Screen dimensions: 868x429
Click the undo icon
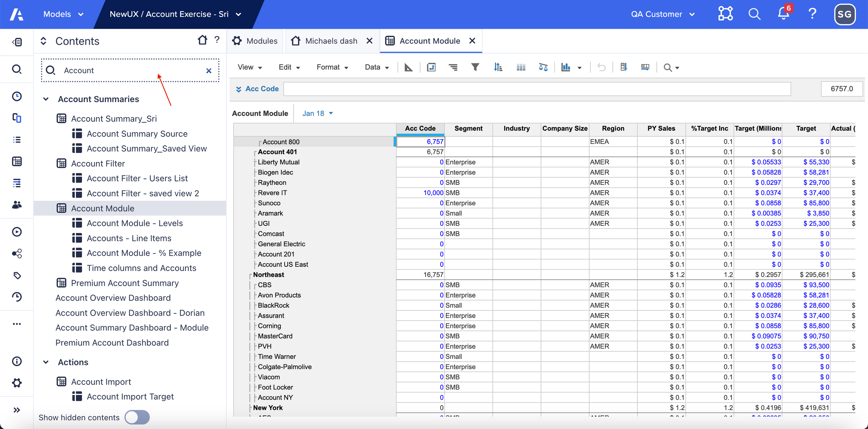[x=601, y=67]
